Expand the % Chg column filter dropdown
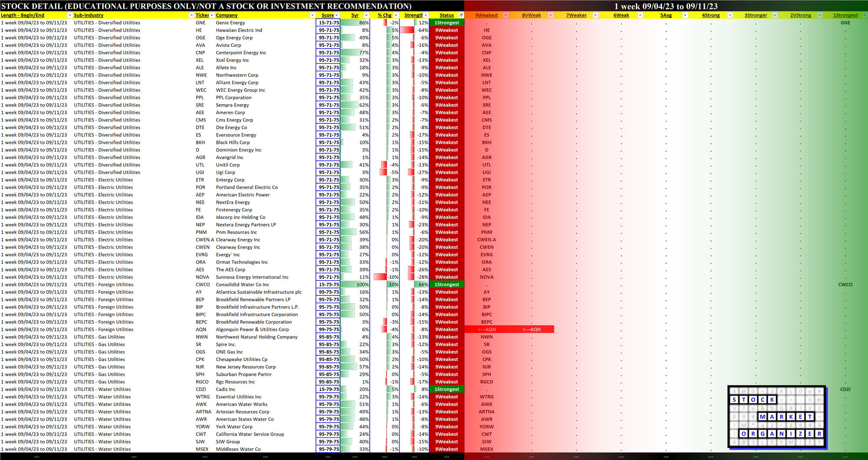Screen dimensions: 868x460 396,15
